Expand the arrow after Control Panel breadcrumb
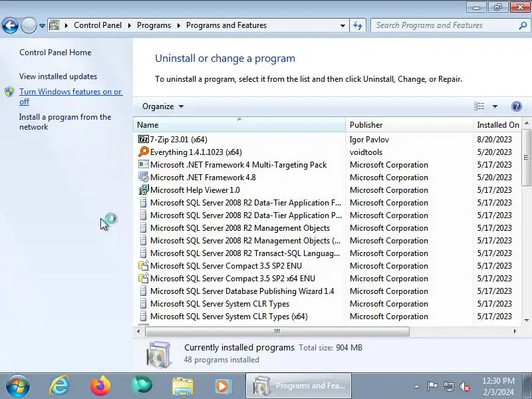The width and height of the screenshot is (532, 399). 129,25
